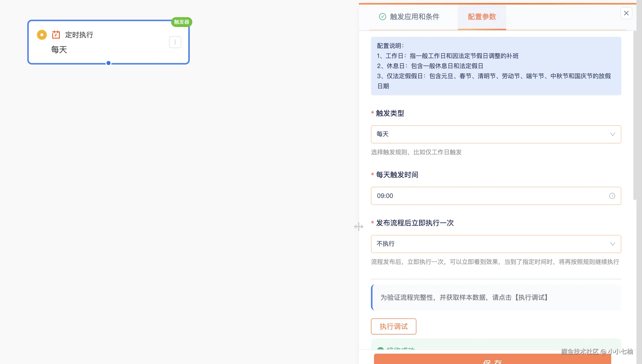
Task: Open the three-dot menu on 定时执行 node
Action: tap(175, 42)
